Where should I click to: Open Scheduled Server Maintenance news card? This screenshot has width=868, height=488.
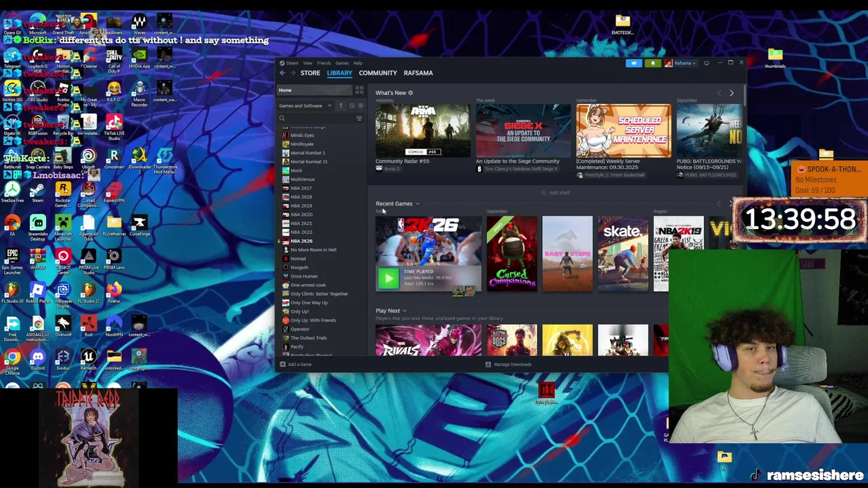[623, 131]
